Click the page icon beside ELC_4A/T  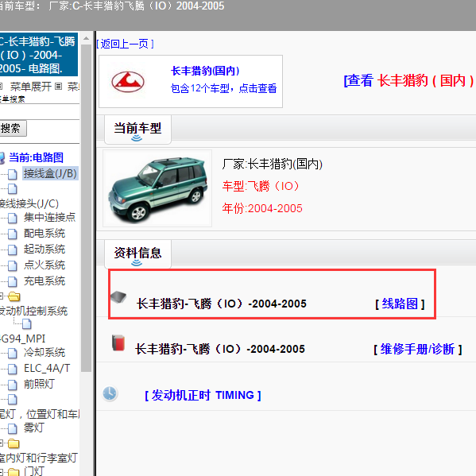pos(13,369)
